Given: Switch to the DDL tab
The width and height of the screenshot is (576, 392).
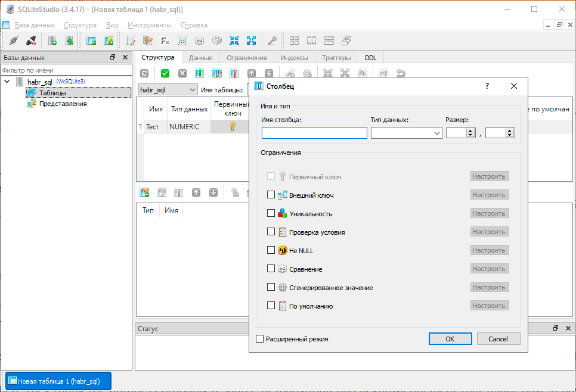Looking at the screenshot, I should coord(371,58).
